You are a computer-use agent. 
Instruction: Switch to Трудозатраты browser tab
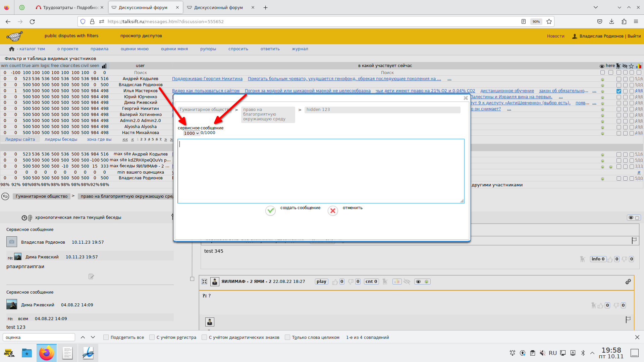click(x=70, y=7)
